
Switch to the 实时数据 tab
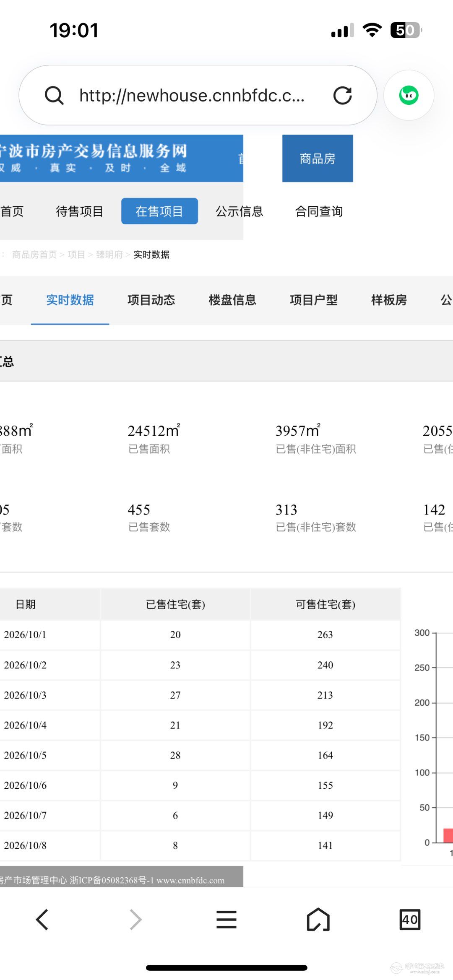click(70, 300)
